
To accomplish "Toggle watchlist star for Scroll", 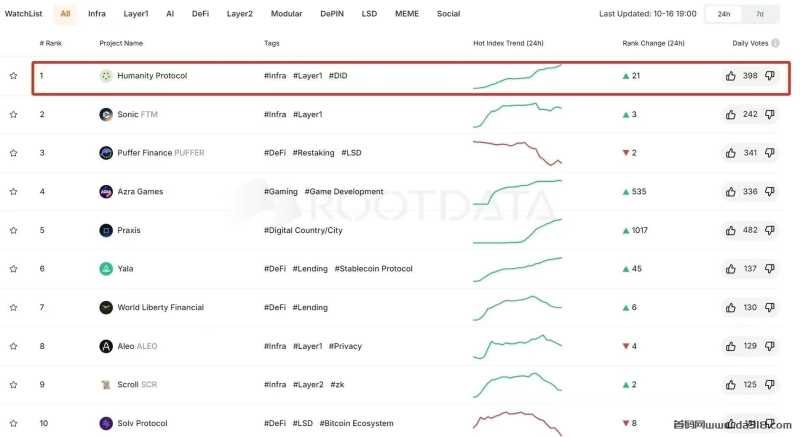I will tap(13, 384).
